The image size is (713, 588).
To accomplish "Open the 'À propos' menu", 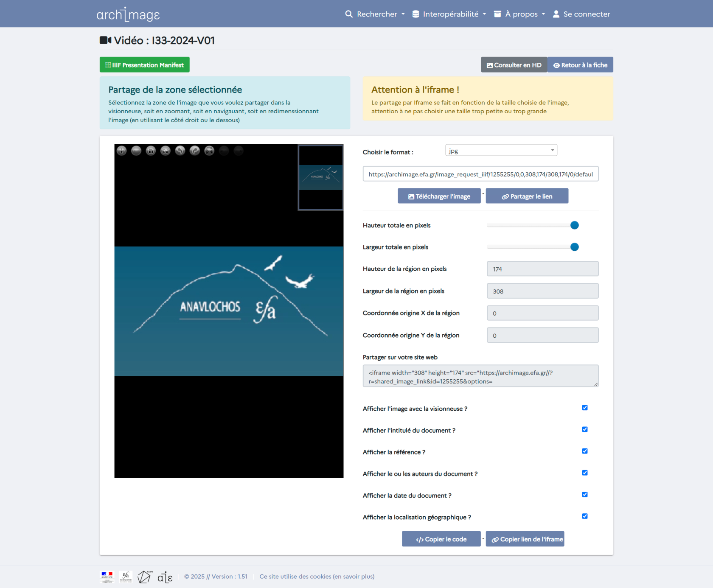I will (x=520, y=14).
